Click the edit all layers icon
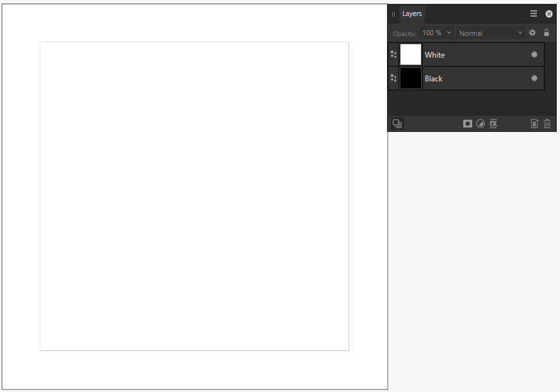 click(x=397, y=124)
